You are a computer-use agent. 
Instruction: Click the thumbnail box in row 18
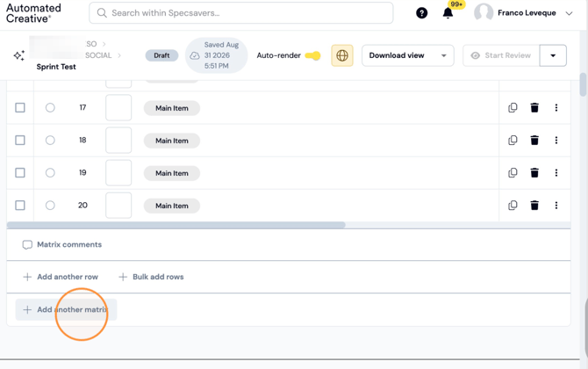click(x=118, y=141)
